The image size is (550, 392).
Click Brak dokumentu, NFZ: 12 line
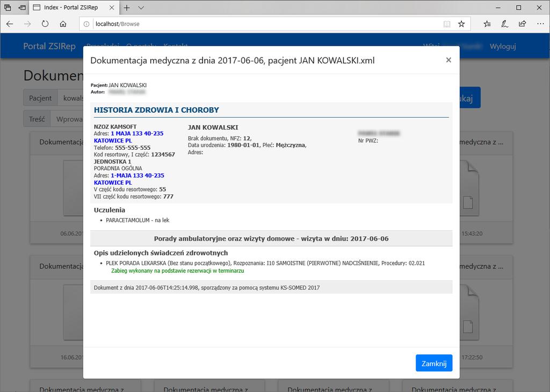[220, 138]
